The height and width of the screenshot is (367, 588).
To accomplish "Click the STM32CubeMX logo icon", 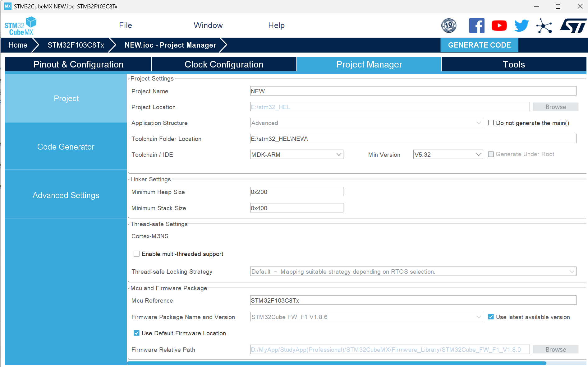I will pyautogui.click(x=21, y=26).
